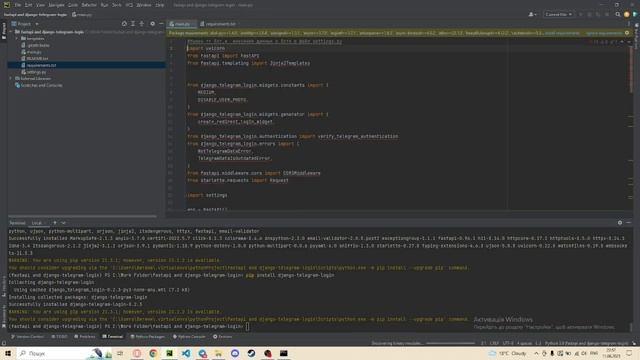The height and width of the screenshot is (360, 640).
Task: Open the Problems tool window
Action: [x=85, y=337]
